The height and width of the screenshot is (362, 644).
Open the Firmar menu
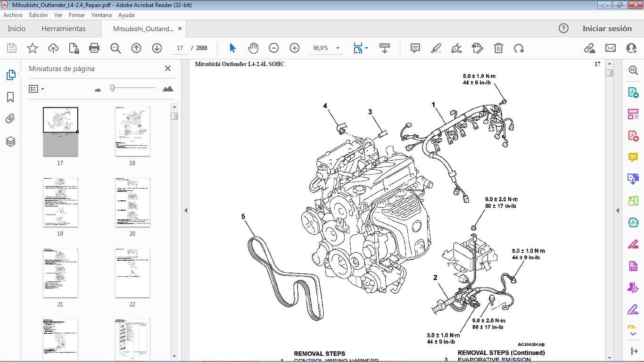pyautogui.click(x=77, y=15)
